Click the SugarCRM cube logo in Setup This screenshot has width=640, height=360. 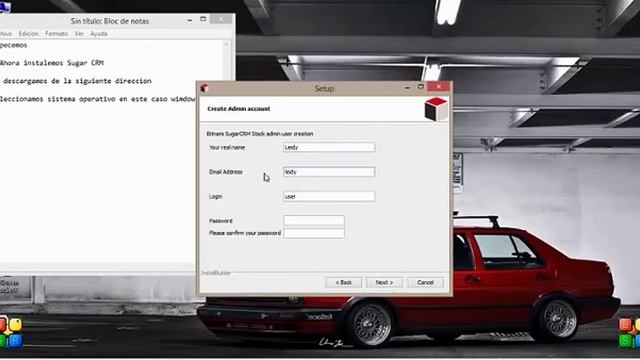[x=436, y=109]
